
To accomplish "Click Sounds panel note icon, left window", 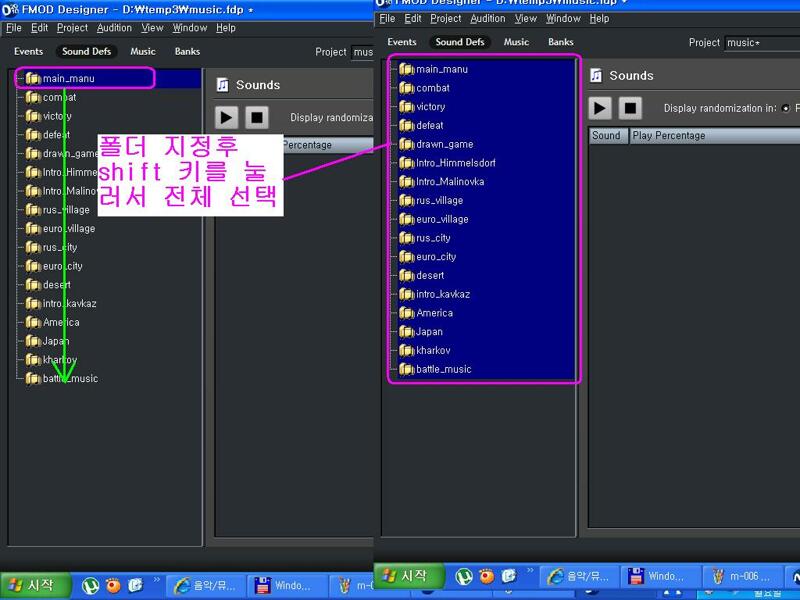I will click(222, 85).
